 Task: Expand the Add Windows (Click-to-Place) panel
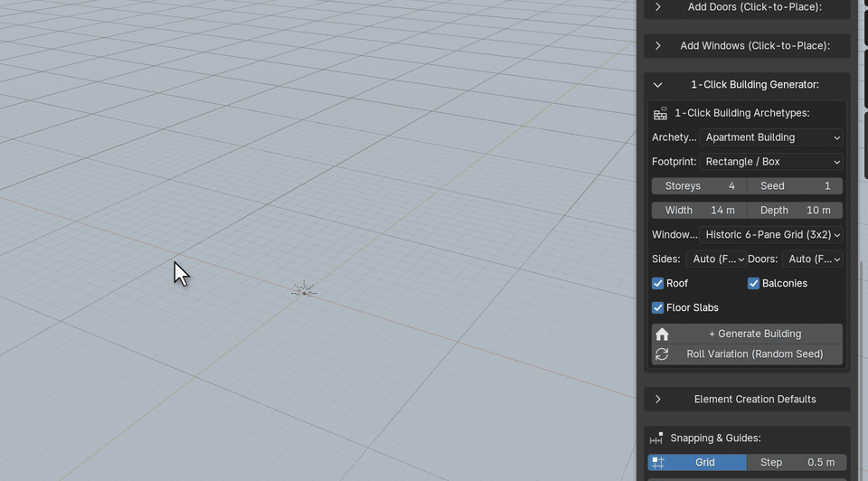coord(747,46)
